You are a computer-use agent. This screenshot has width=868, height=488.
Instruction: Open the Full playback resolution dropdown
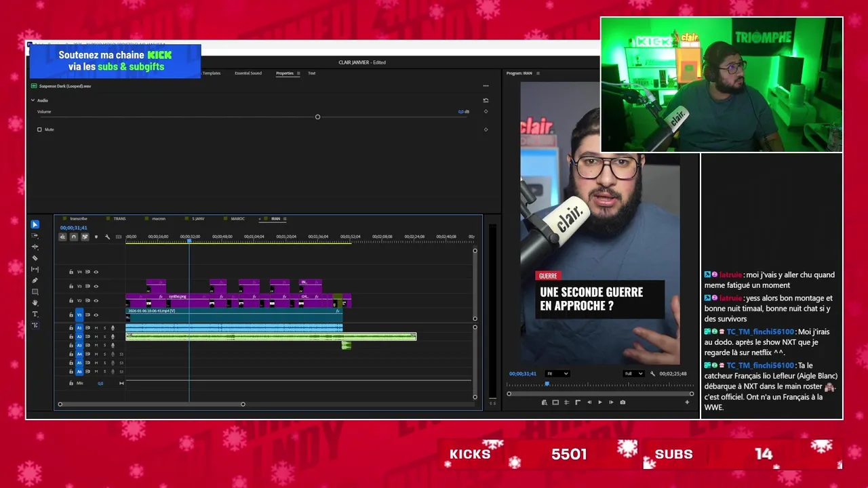click(633, 373)
